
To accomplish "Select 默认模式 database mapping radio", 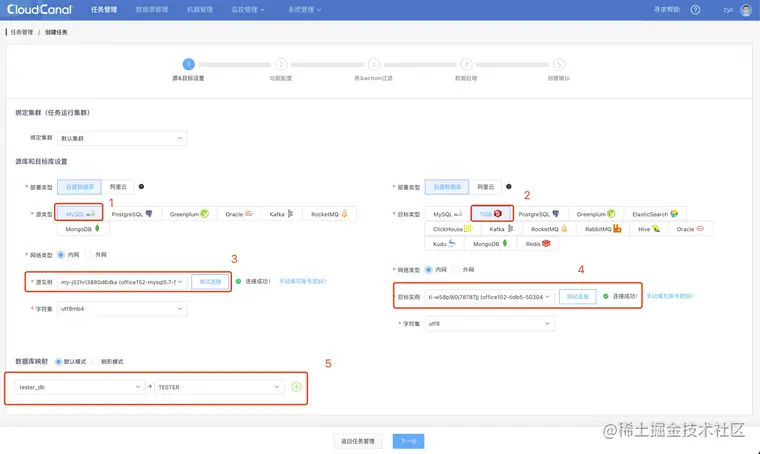I will click(x=58, y=361).
